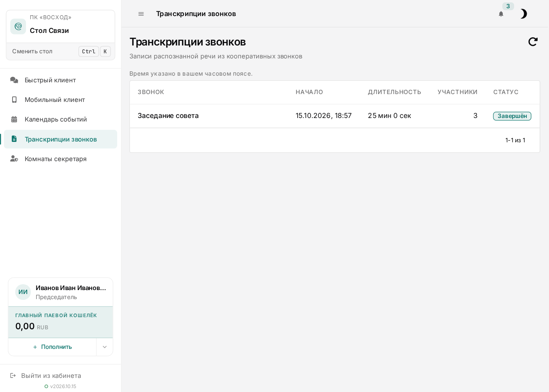
Task: Click the Завершён status badge
Action: 512,116
